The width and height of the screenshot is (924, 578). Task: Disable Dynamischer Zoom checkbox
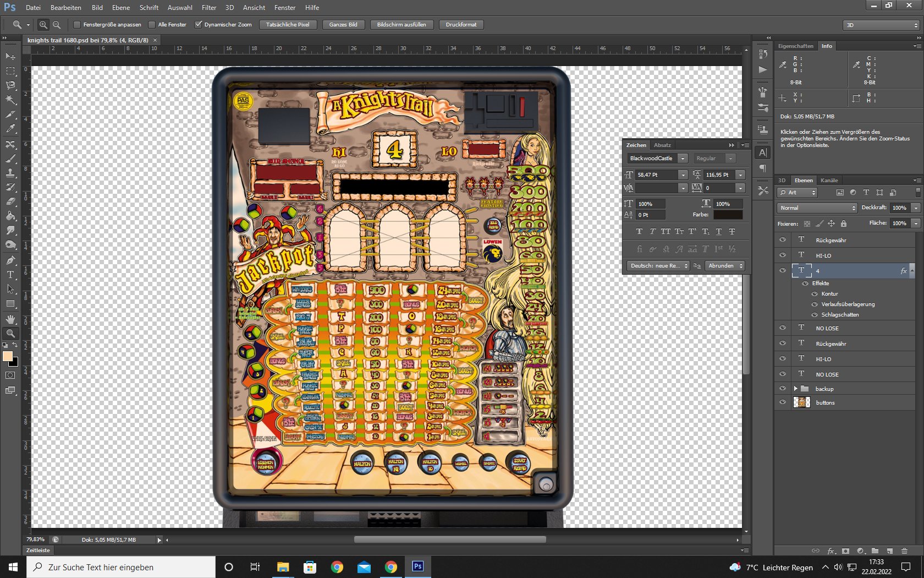(199, 25)
